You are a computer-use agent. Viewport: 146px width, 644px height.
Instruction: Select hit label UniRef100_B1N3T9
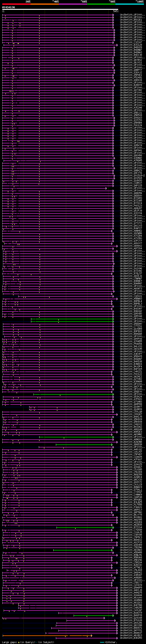tap(131, 613)
